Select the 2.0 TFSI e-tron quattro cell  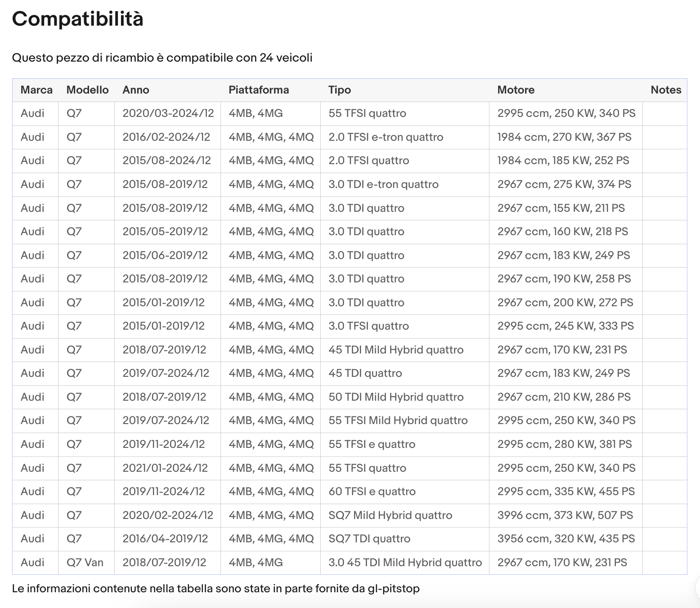(x=405, y=137)
